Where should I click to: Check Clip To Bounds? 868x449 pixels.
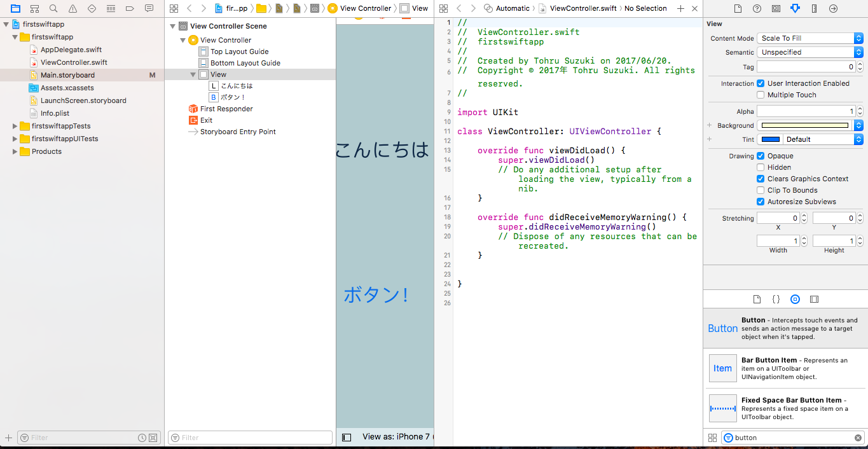tap(761, 190)
